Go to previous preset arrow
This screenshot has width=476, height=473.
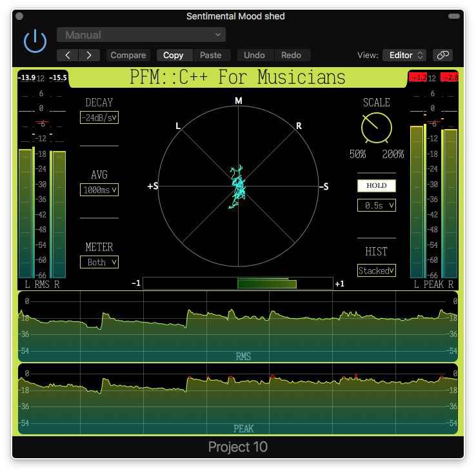[67, 55]
